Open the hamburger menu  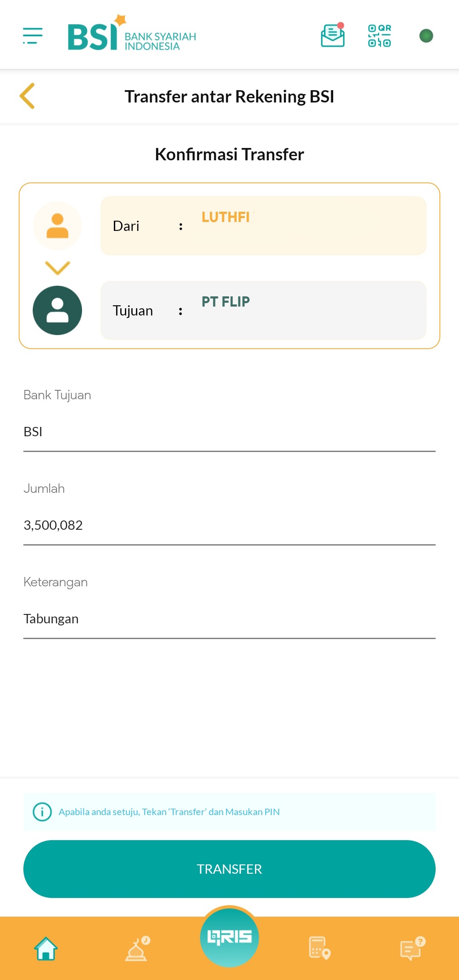click(x=33, y=36)
